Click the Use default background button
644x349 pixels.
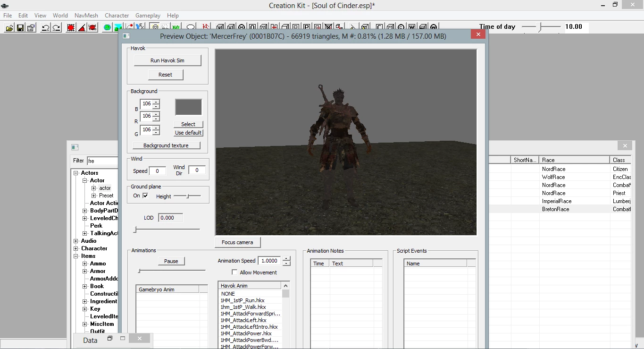(188, 133)
